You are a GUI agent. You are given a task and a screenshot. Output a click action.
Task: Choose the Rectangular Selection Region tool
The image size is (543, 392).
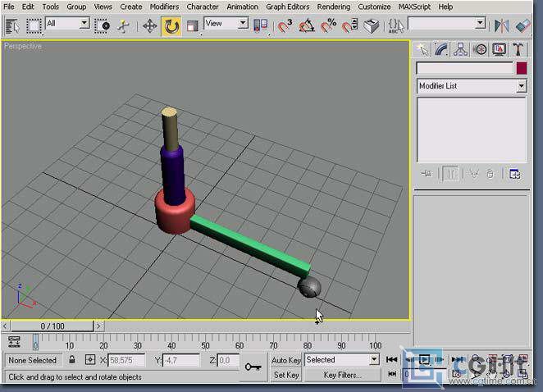click(34, 26)
